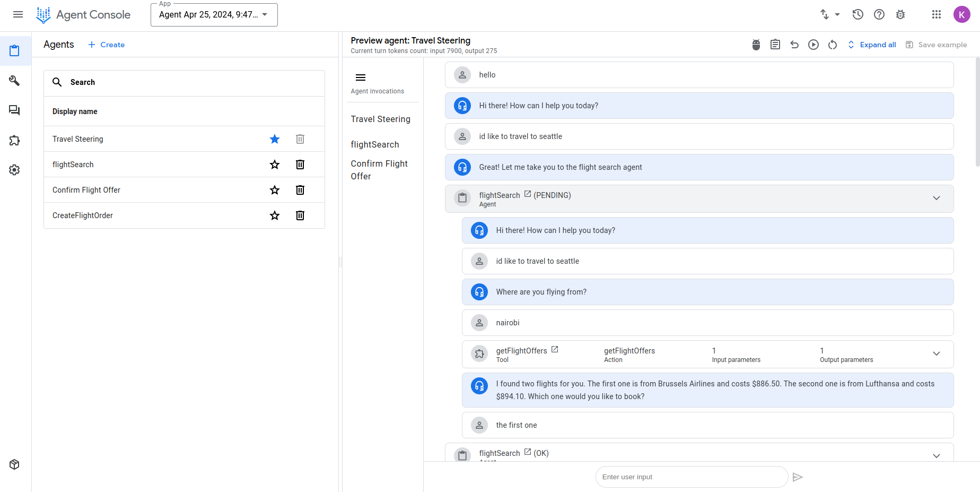This screenshot has width=980, height=492.
Task: Click the bug debug icon in preview toolbar
Action: pos(756,45)
